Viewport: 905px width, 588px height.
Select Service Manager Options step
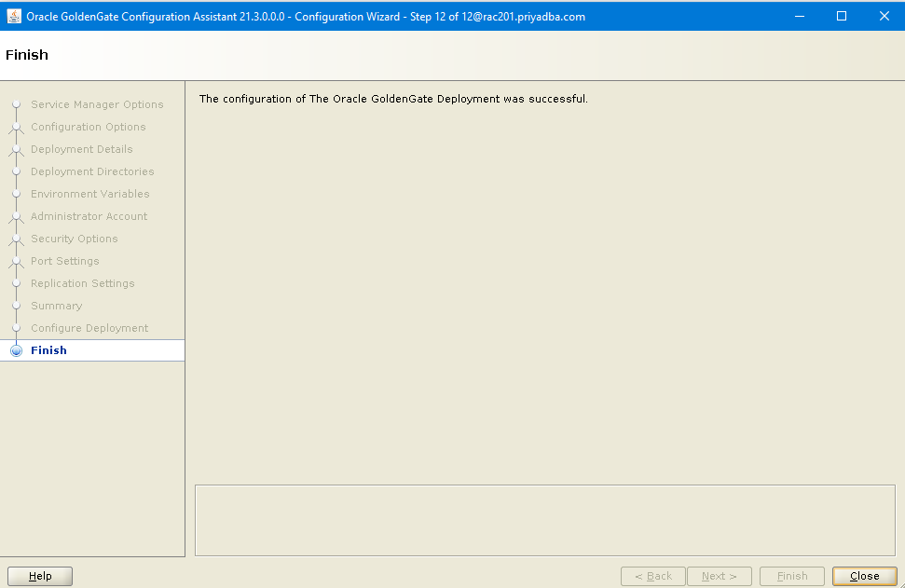coord(97,104)
